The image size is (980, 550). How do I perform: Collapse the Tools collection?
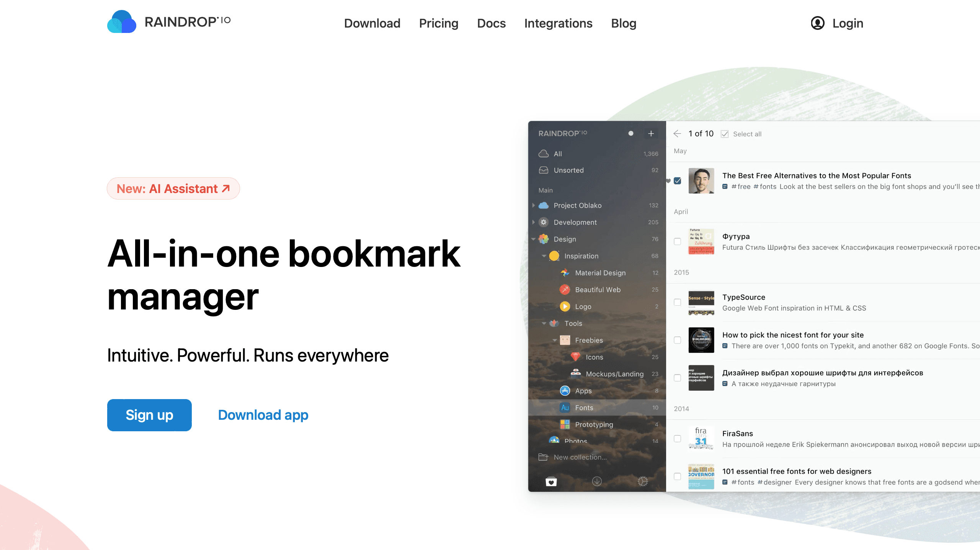point(544,323)
